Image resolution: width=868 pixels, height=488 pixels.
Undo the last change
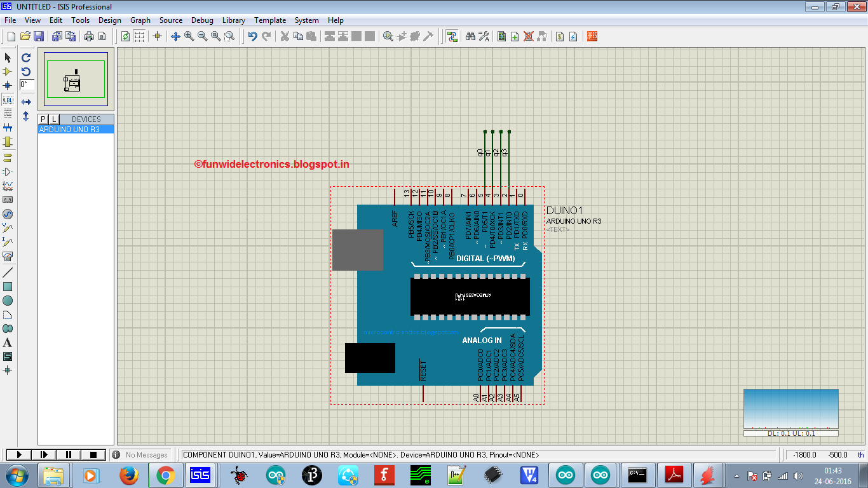coord(252,37)
